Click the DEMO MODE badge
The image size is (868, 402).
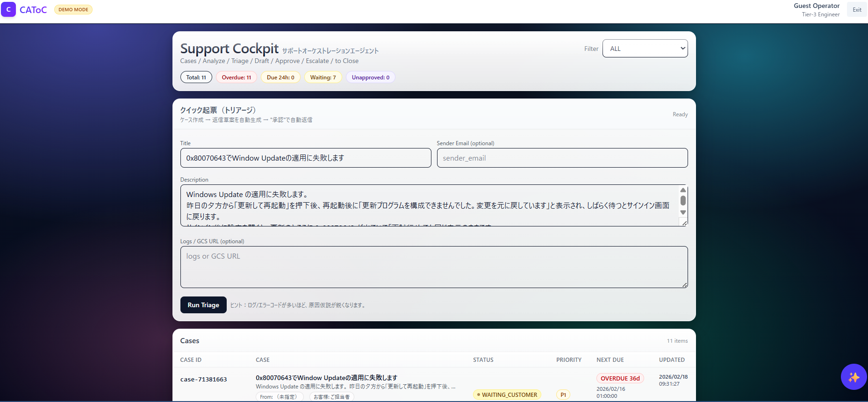(x=73, y=9)
